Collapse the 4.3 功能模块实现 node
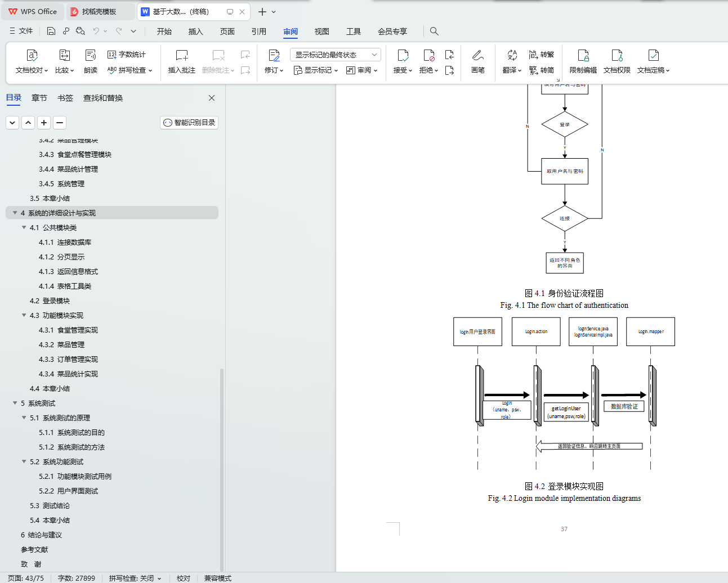The height and width of the screenshot is (583, 728). click(x=24, y=315)
